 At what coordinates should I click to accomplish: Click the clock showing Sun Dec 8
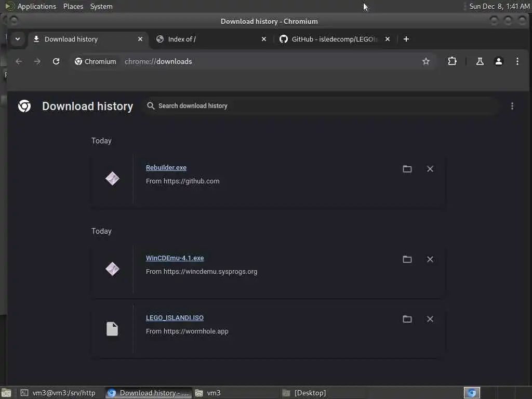(499, 6)
